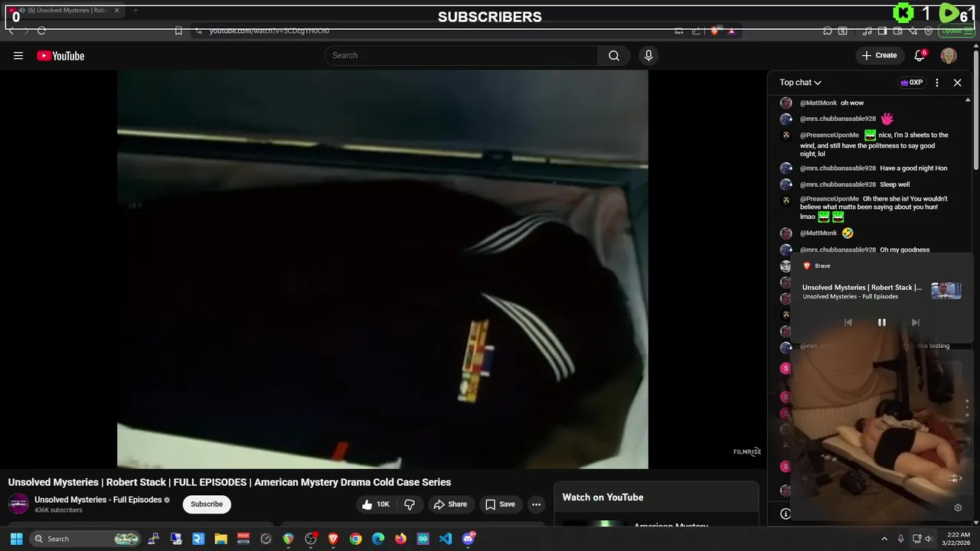Bookmark this page in address bar

pyautogui.click(x=178, y=31)
